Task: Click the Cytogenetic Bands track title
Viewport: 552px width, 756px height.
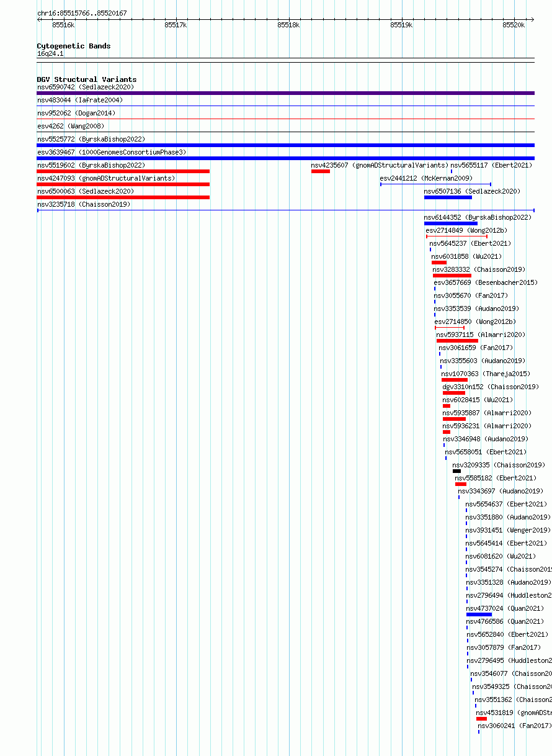Action: 74,46
